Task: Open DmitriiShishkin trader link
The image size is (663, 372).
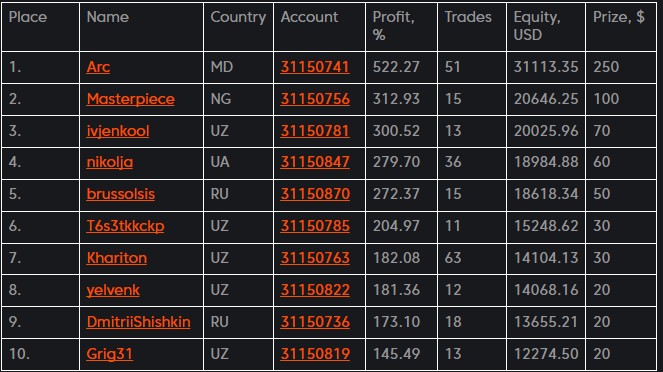Action: point(138,322)
